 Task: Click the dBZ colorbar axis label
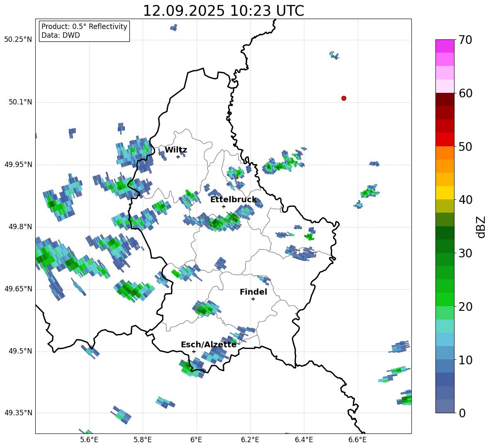481,227
